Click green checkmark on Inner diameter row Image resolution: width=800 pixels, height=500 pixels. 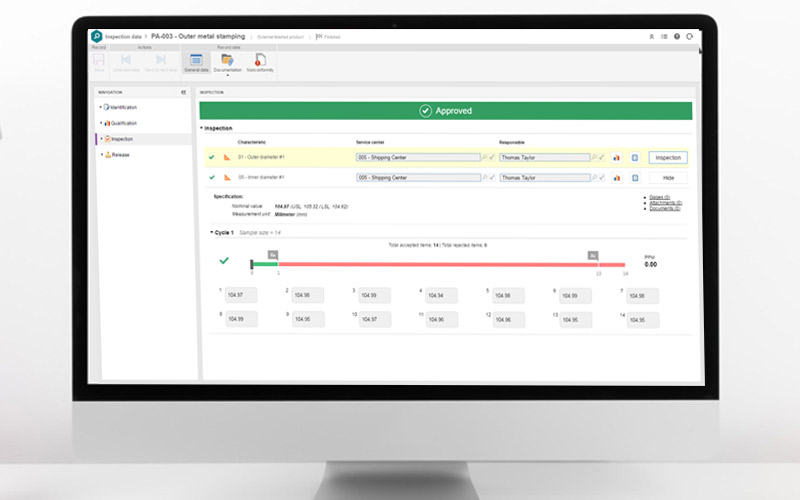pyautogui.click(x=211, y=177)
